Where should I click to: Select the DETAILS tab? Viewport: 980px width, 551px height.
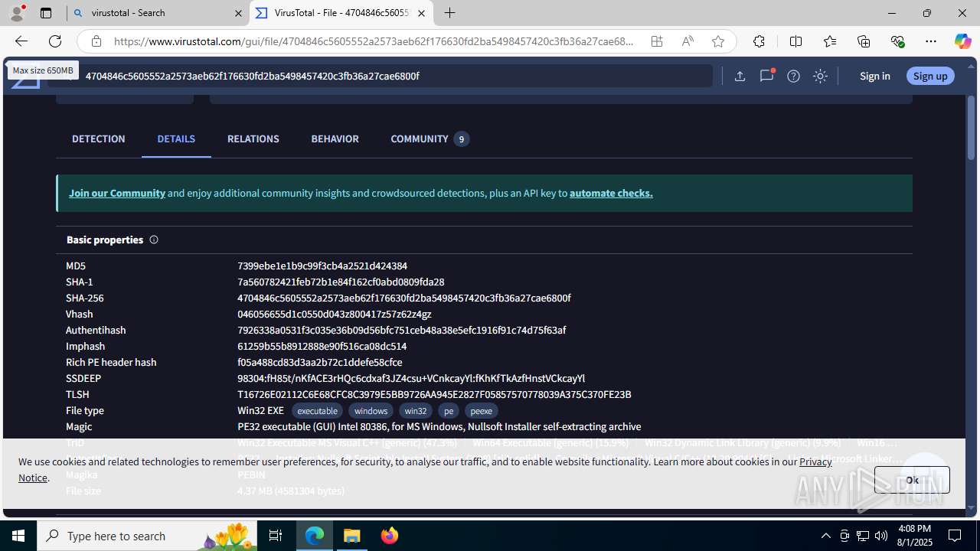click(x=176, y=139)
